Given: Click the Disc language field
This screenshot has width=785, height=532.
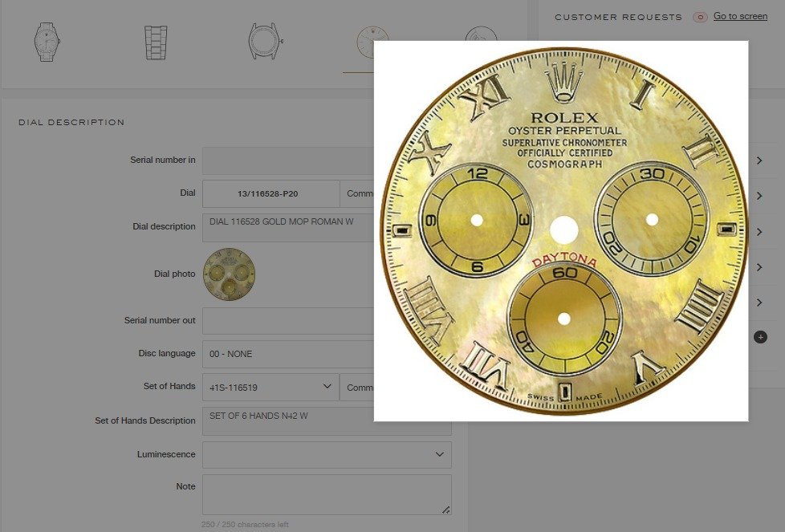Looking at the screenshot, I should [287, 354].
